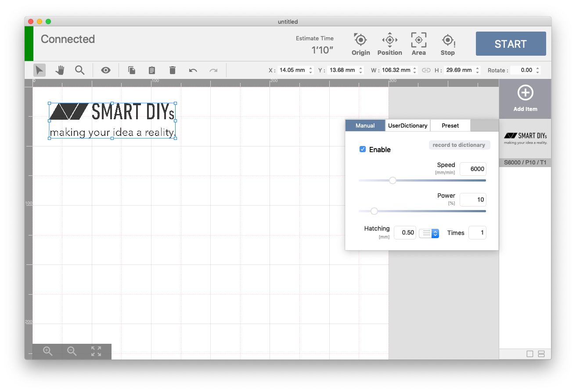This screenshot has height=392, width=576.
Task: Click the Connected status text
Action: click(x=68, y=39)
